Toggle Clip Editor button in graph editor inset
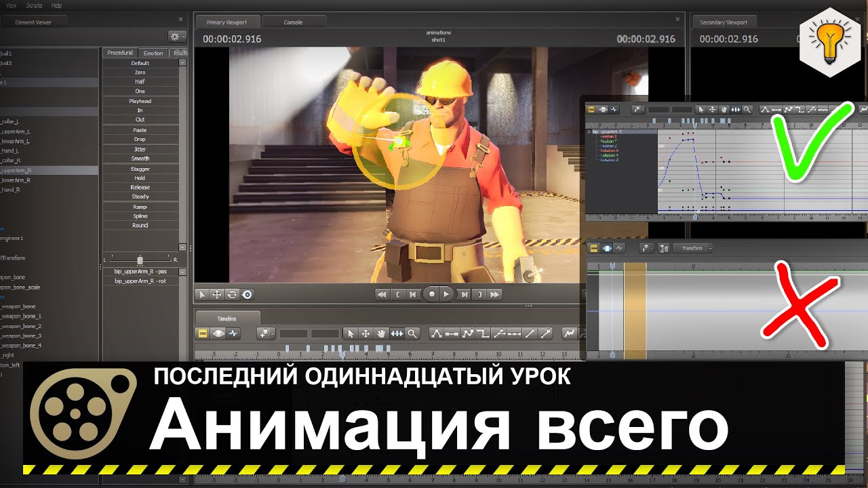The image size is (868, 488). [x=591, y=109]
